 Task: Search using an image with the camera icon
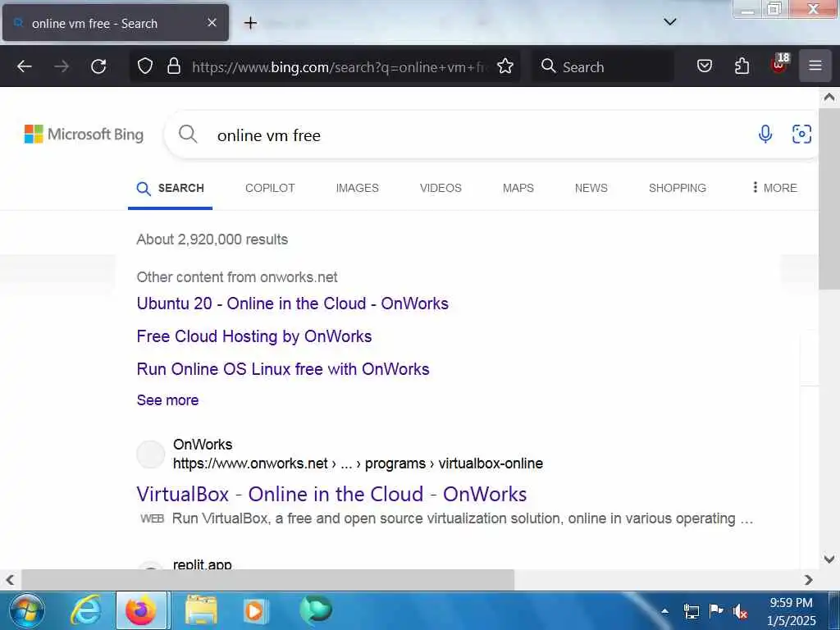pyautogui.click(x=802, y=134)
